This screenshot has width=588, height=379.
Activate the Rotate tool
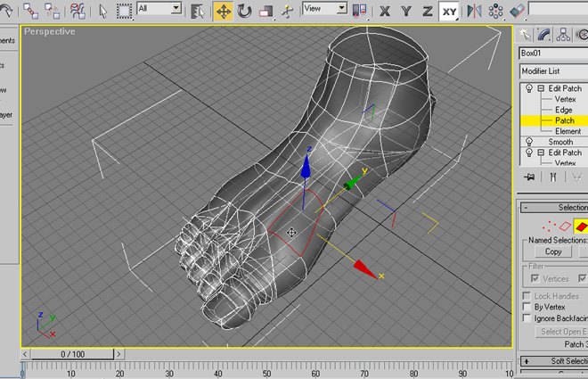point(243,11)
